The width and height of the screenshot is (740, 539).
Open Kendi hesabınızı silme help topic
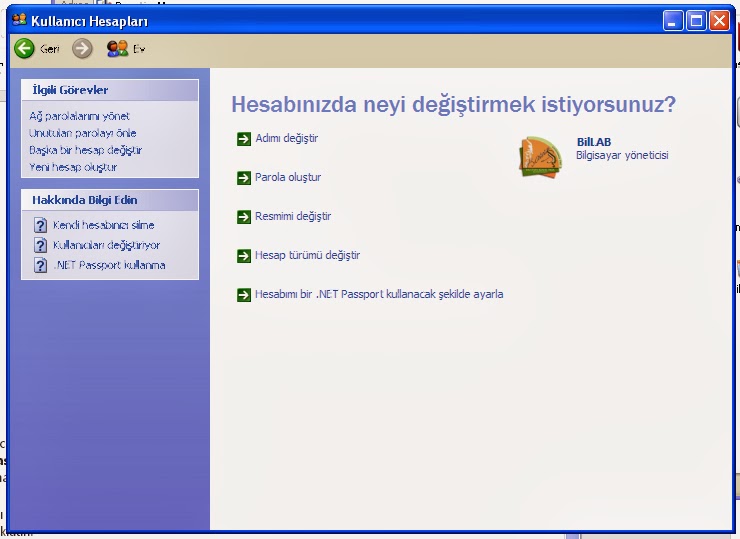point(103,225)
